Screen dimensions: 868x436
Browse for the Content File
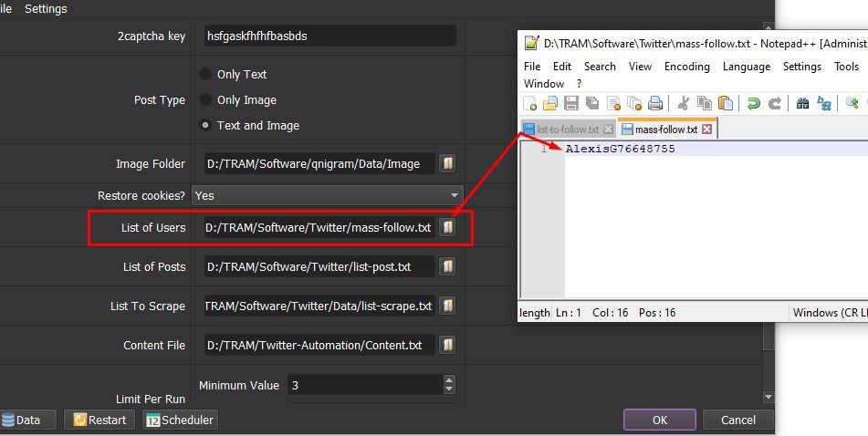[x=448, y=345]
